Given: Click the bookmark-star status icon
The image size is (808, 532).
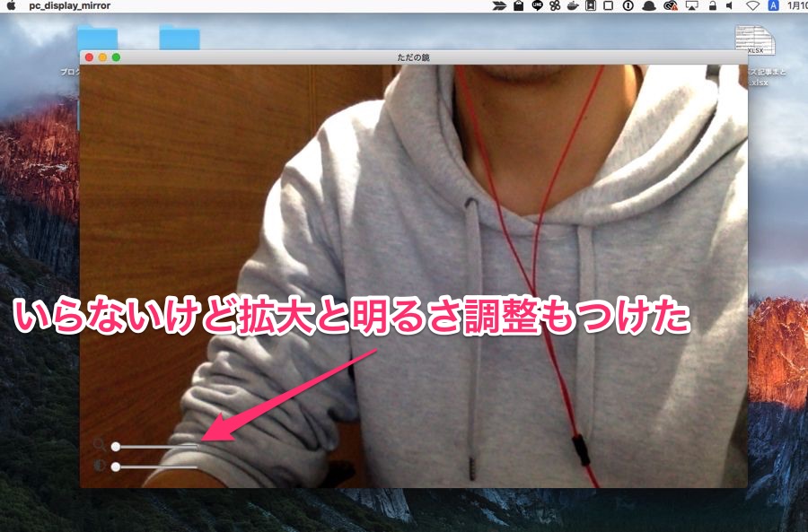Looking at the screenshot, I should pos(591,5).
